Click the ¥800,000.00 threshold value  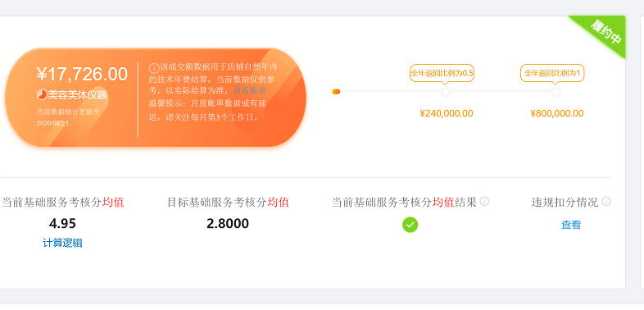tap(556, 113)
